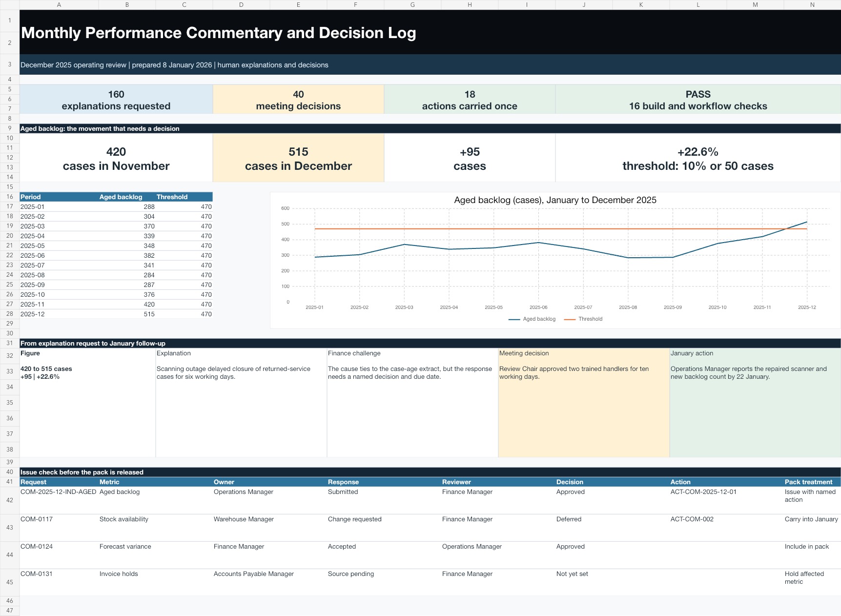Select the '515 cases in December' cell
The width and height of the screenshot is (841, 616).
coord(298,158)
